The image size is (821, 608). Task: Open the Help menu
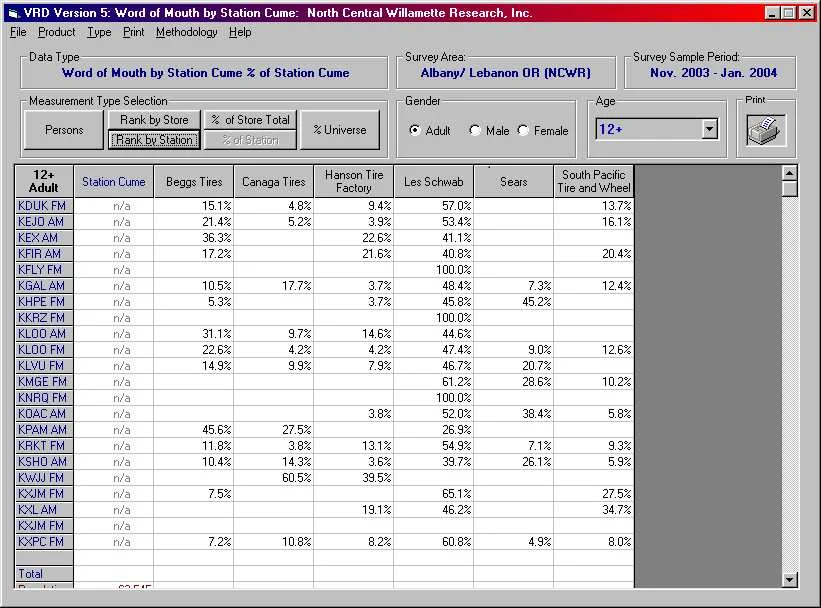(x=240, y=32)
